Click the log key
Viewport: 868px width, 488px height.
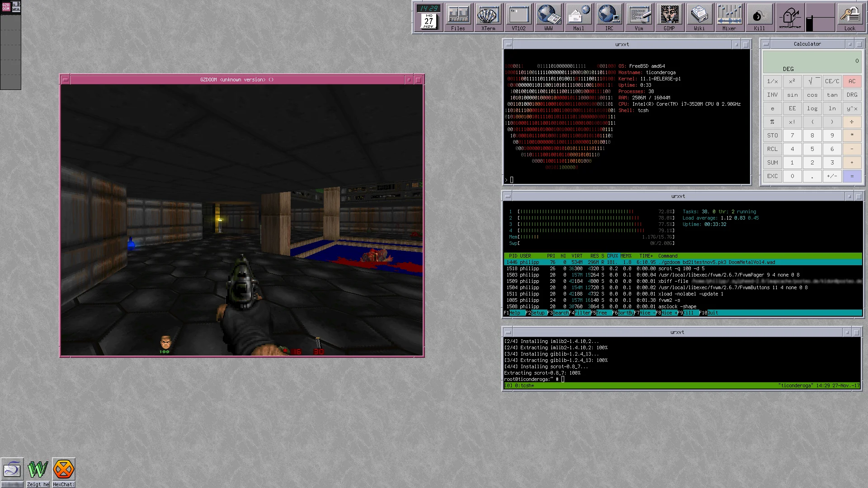pyautogui.click(x=812, y=108)
